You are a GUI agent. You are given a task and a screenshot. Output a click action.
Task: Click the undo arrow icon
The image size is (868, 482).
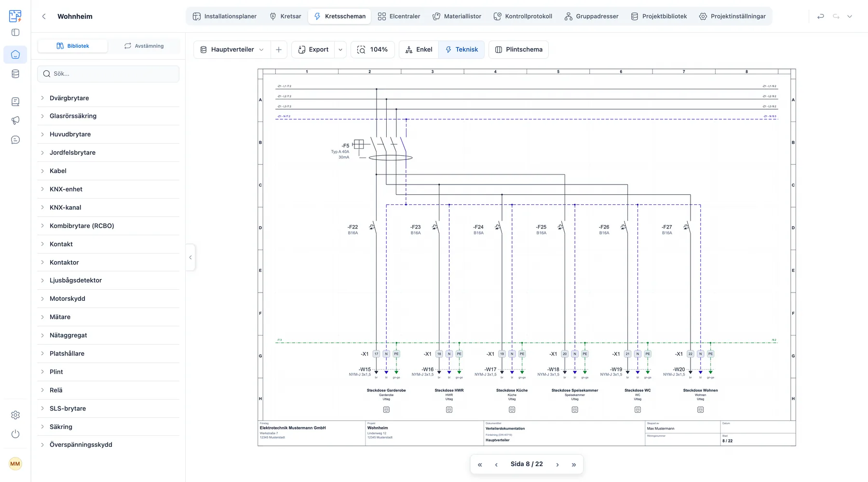coord(820,16)
